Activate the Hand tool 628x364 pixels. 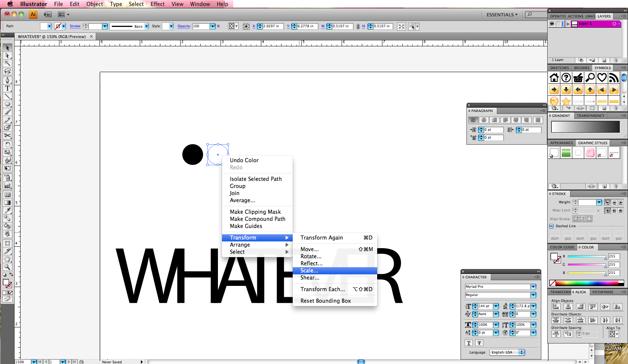click(7, 259)
